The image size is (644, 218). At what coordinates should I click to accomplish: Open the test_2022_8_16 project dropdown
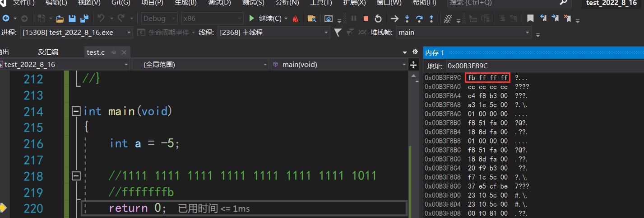click(65, 65)
